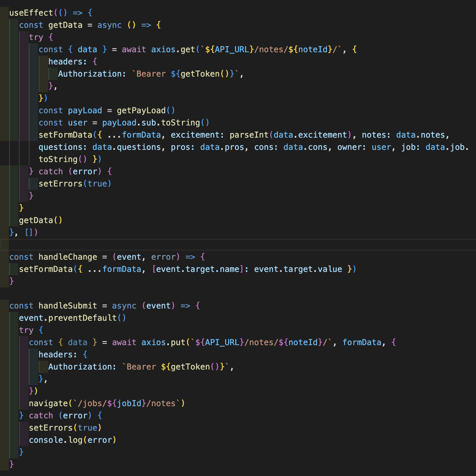Click the pros: key

183,147
